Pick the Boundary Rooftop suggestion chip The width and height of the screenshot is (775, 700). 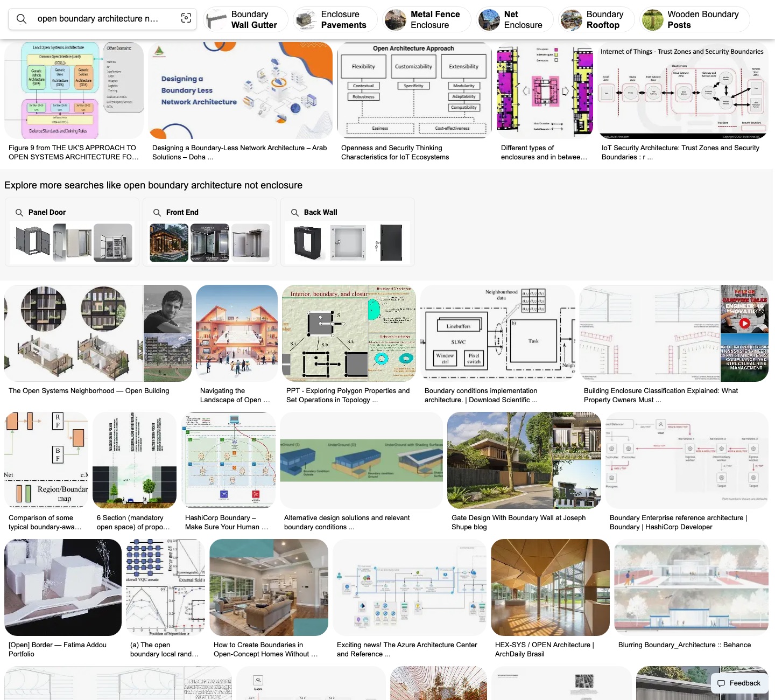pos(596,19)
